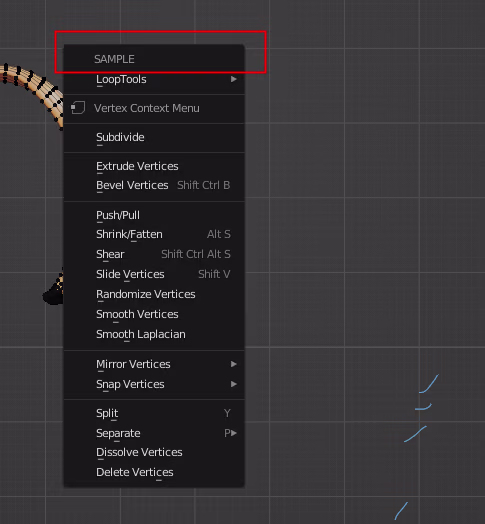Select Shrink/Fatten

click(x=154, y=234)
